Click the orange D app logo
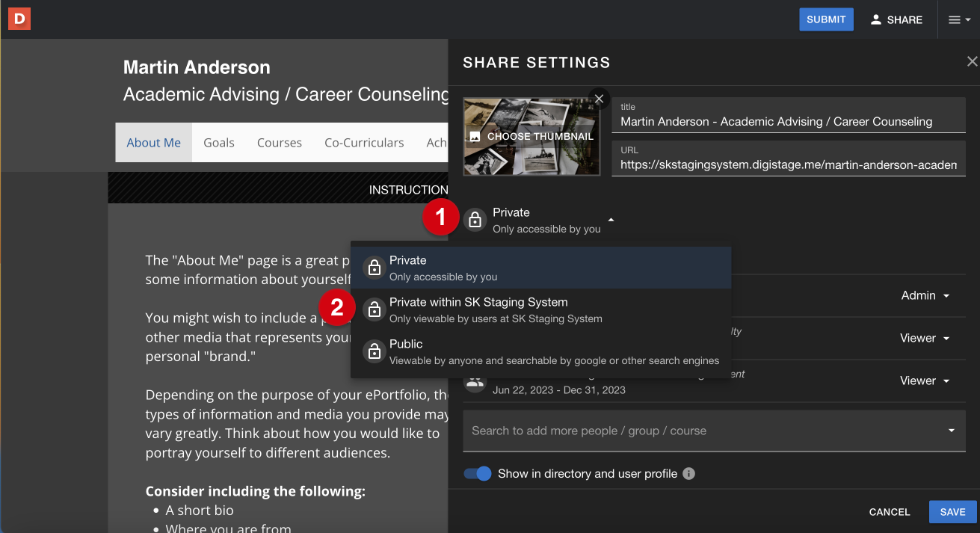The width and height of the screenshot is (980, 533). 19,19
